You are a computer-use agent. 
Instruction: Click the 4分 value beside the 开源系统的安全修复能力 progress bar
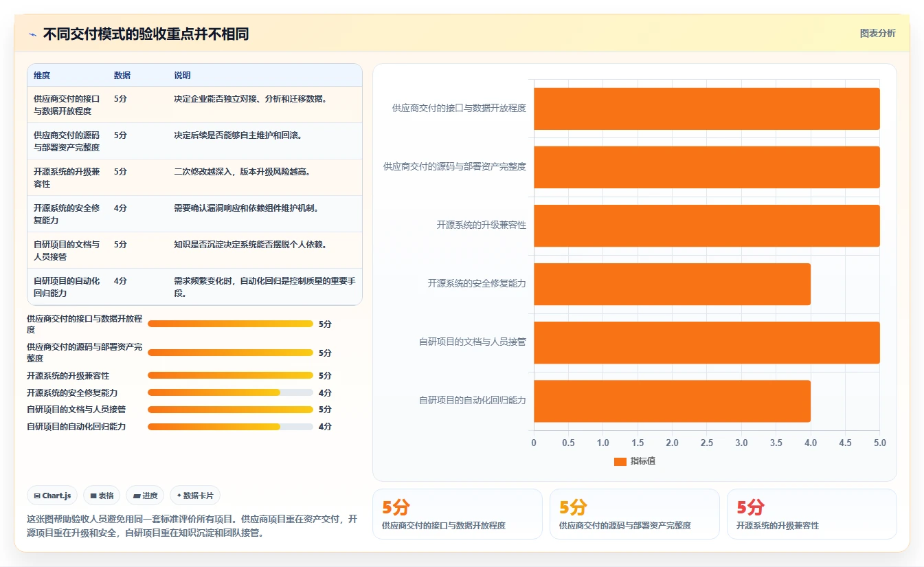pos(325,392)
